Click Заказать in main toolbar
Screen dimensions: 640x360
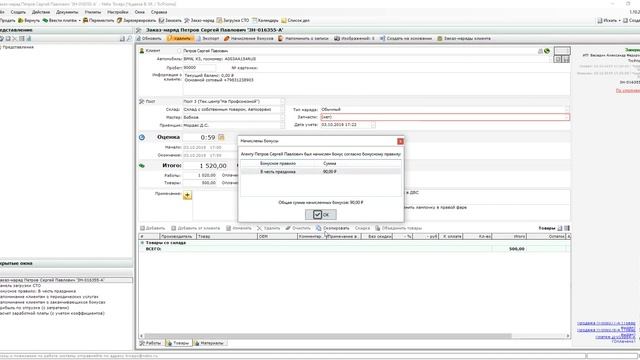click(170, 20)
